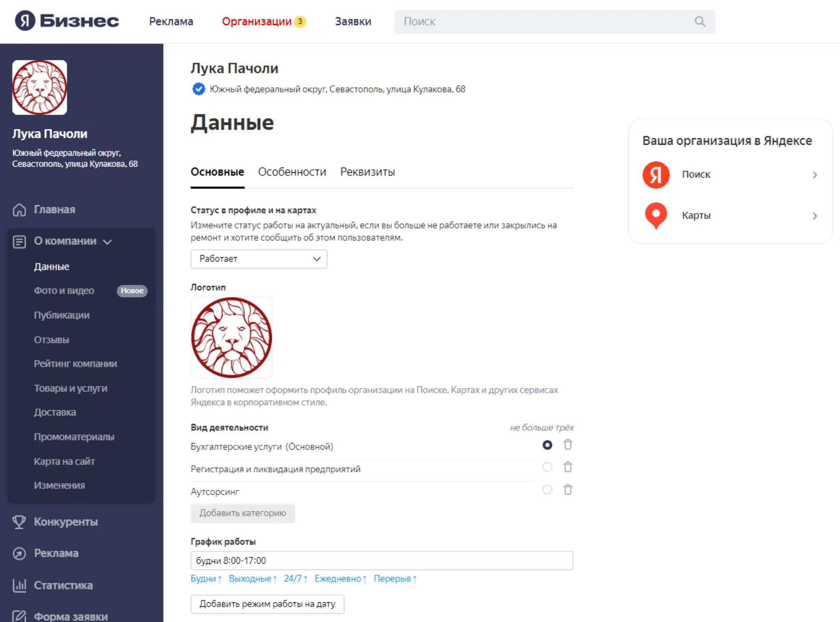
Task: Delete the Аутсорсинг category via trash icon
Action: [x=568, y=489]
